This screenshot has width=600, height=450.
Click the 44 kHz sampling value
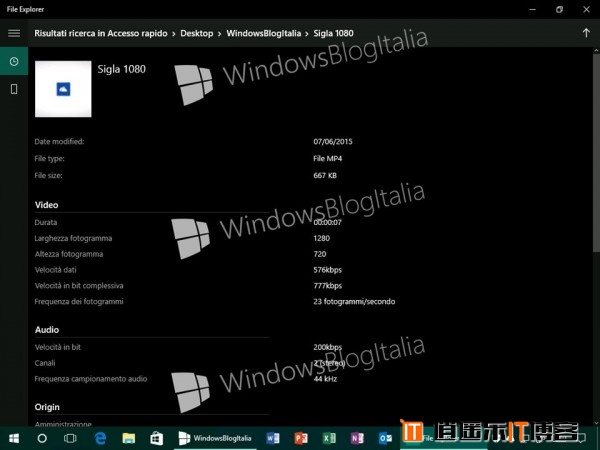pos(325,379)
